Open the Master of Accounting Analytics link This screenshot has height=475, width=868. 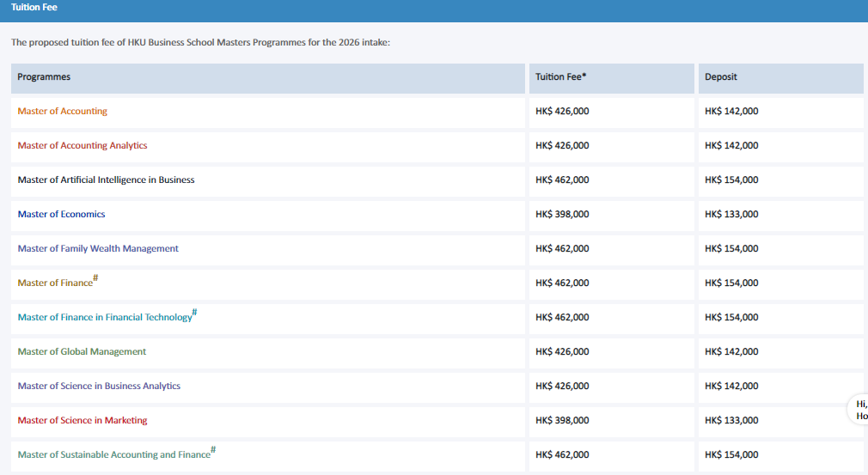[82, 145]
